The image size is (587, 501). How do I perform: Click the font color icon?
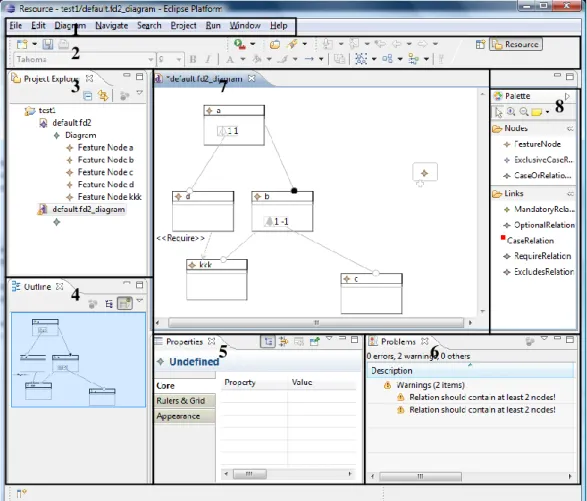(x=230, y=59)
